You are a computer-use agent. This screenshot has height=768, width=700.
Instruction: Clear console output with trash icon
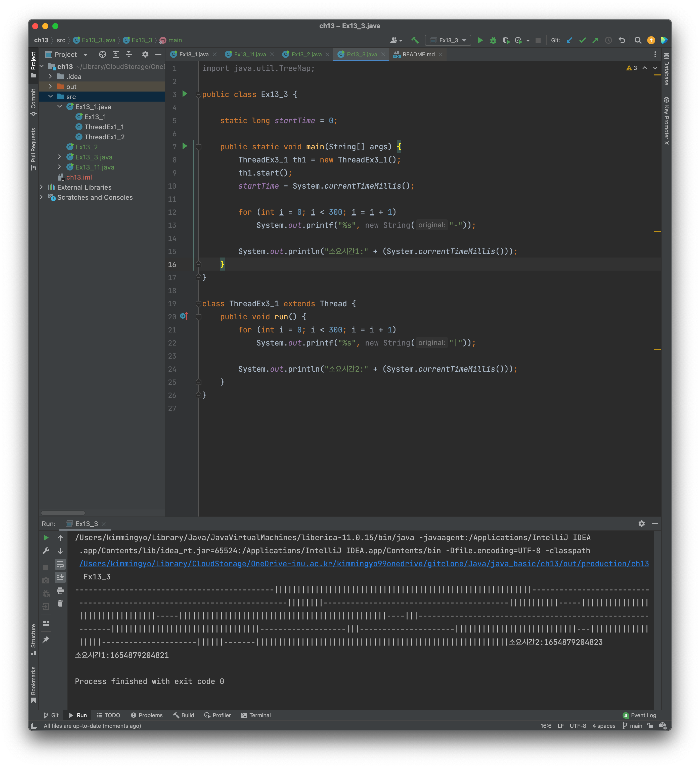point(60,604)
